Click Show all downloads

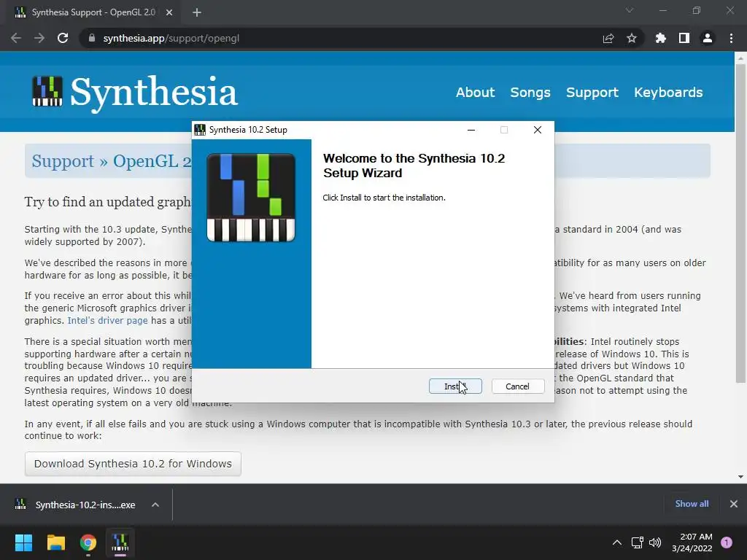692,504
